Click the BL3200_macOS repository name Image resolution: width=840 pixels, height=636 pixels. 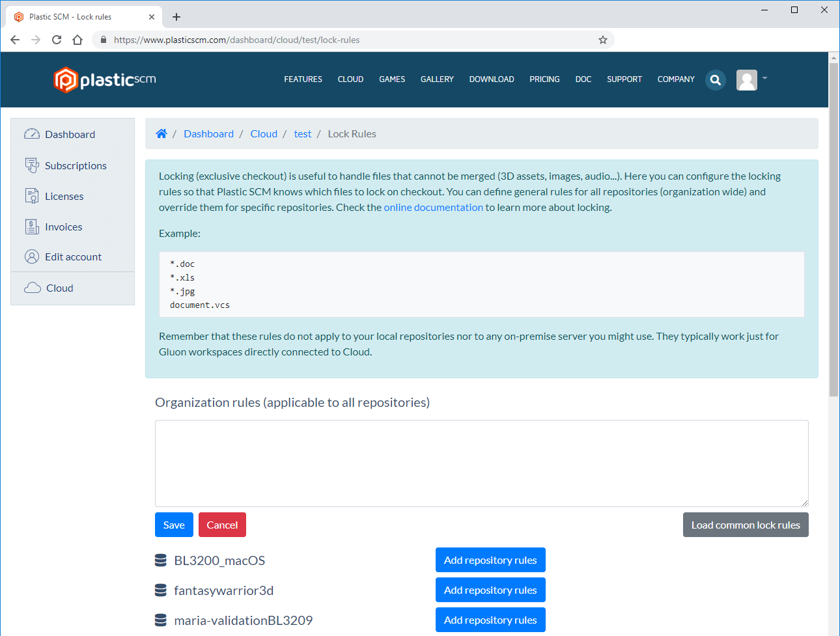point(219,560)
